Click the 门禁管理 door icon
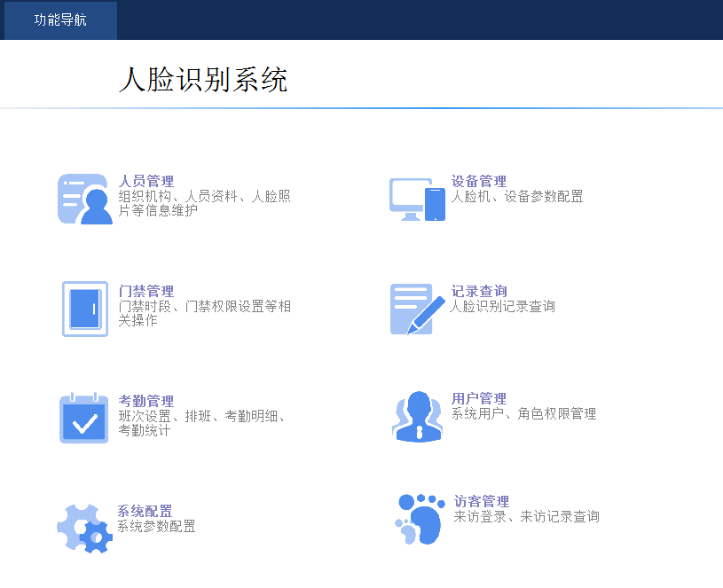Viewport: 723px width, 588px height. click(85, 309)
